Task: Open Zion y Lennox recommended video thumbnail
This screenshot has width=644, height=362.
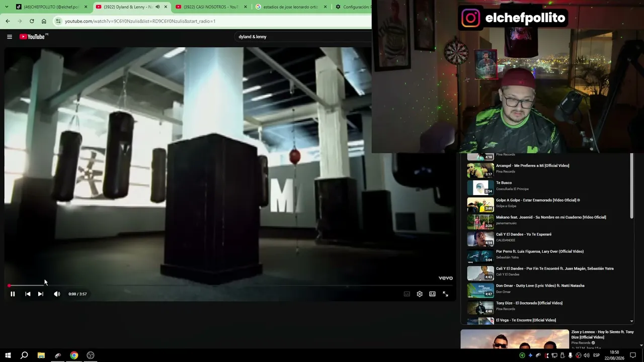Action: pyautogui.click(x=515, y=339)
